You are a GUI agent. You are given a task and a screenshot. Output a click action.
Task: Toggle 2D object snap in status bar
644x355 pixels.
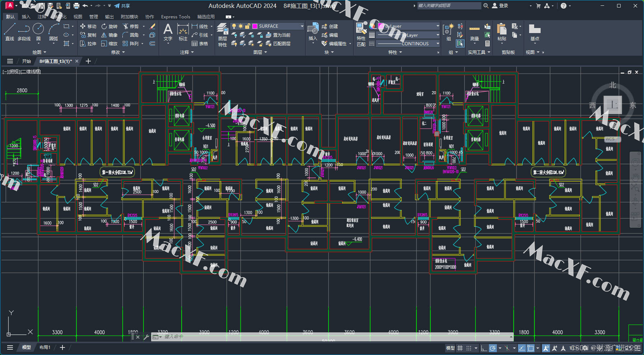(x=531, y=348)
